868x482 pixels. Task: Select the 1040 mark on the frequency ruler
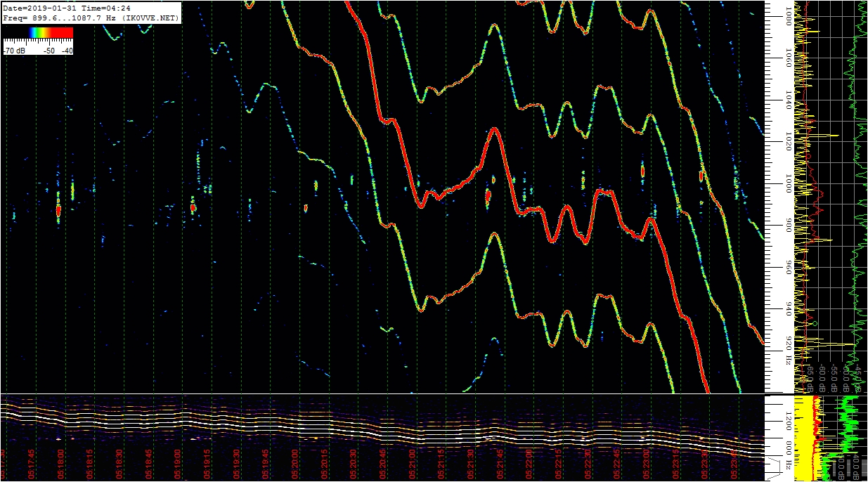[789, 100]
